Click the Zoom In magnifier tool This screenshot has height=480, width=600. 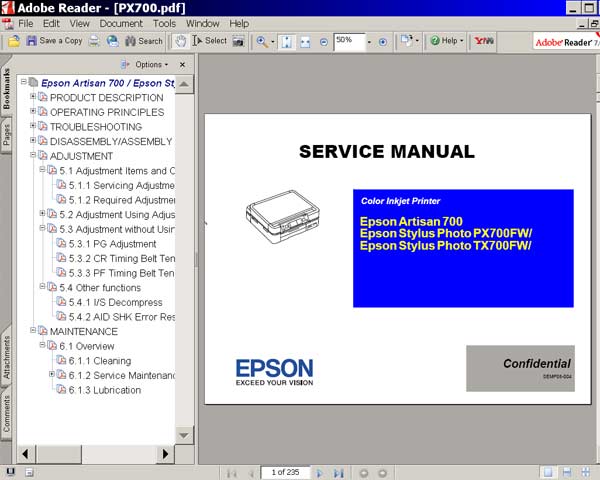pyautogui.click(x=262, y=41)
